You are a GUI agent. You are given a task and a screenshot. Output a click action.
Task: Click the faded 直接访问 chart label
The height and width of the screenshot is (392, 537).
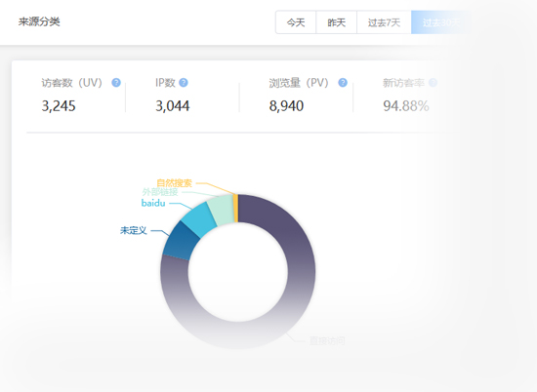pos(327,340)
